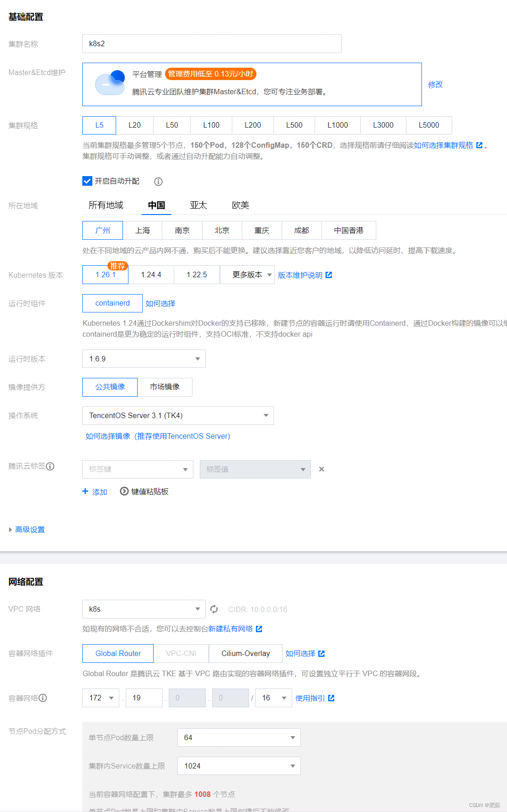The width and height of the screenshot is (507, 812).
Task: Choose Kubernetes version 1.26.1
Action: click(106, 275)
